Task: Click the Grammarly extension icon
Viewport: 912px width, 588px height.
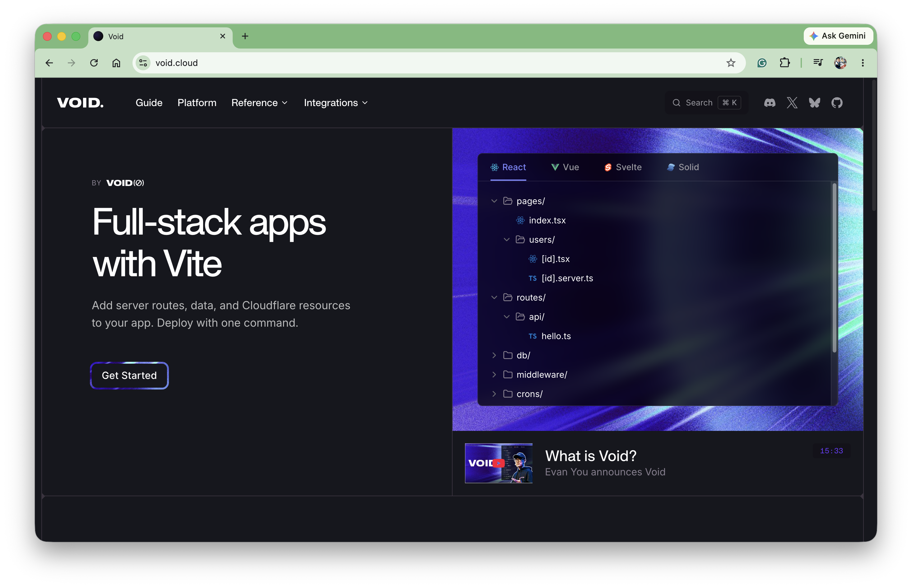Action: (x=761, y=63)
